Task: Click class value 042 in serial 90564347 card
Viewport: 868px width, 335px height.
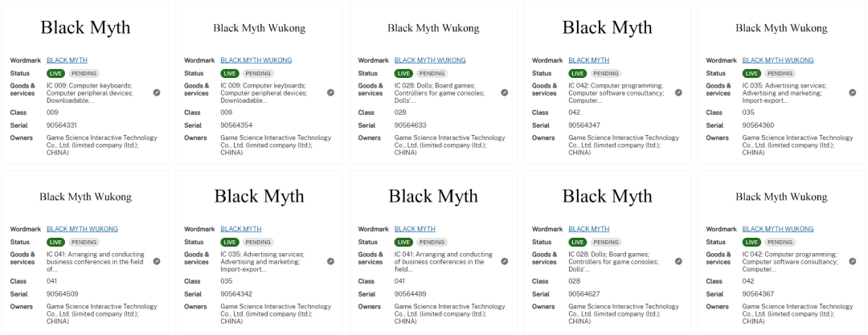Action: 575,112
